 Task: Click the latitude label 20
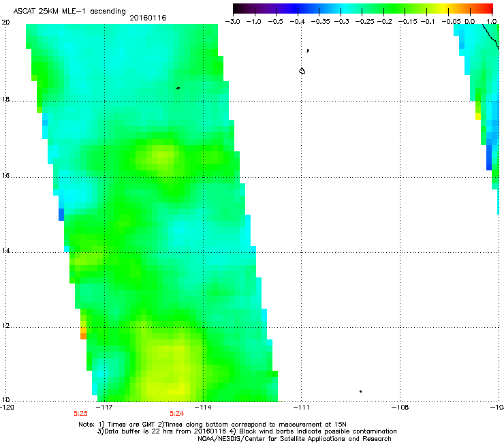[5, 22]
